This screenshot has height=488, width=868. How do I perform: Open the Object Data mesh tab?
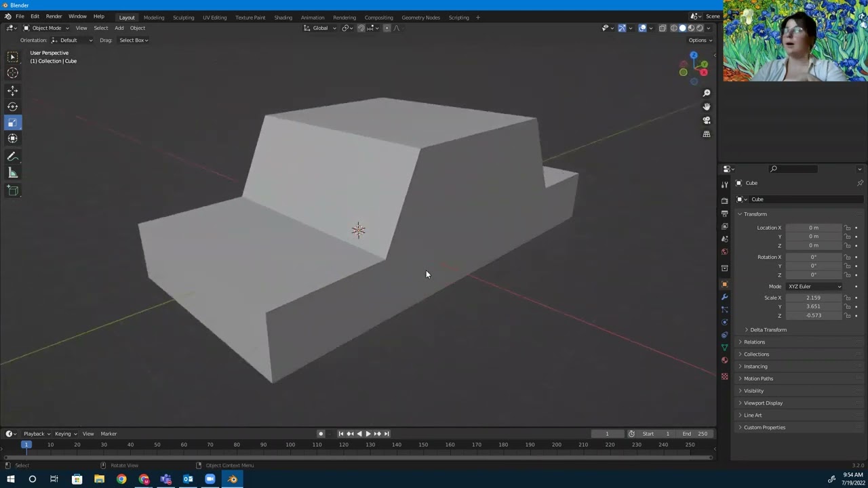click(724, 347)
